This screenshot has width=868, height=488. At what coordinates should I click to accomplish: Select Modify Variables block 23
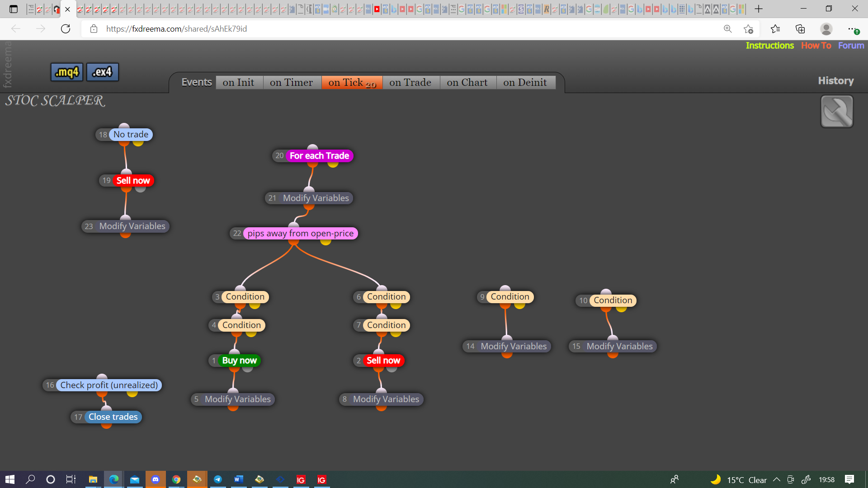click(x=125, y=226)
